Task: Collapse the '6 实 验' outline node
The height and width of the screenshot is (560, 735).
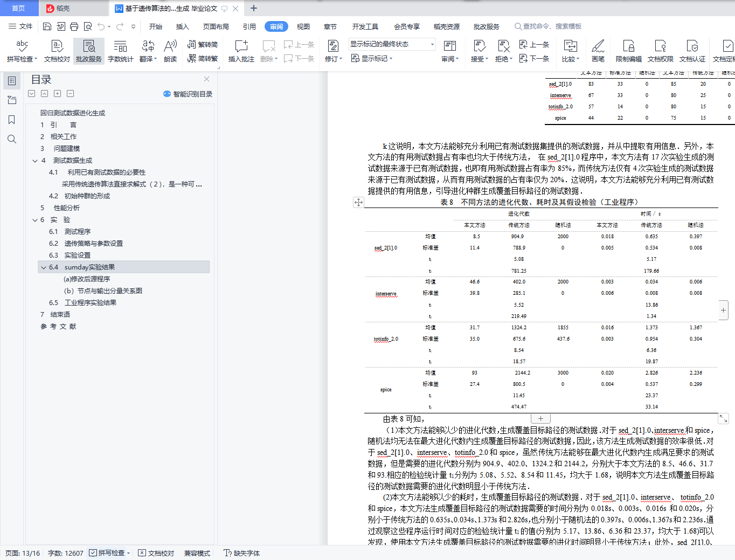Action: 35,220
